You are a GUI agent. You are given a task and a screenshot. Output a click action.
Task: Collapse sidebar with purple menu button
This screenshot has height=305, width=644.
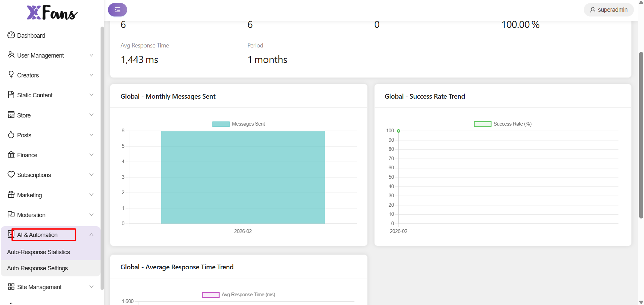click(x=117, y=10)
